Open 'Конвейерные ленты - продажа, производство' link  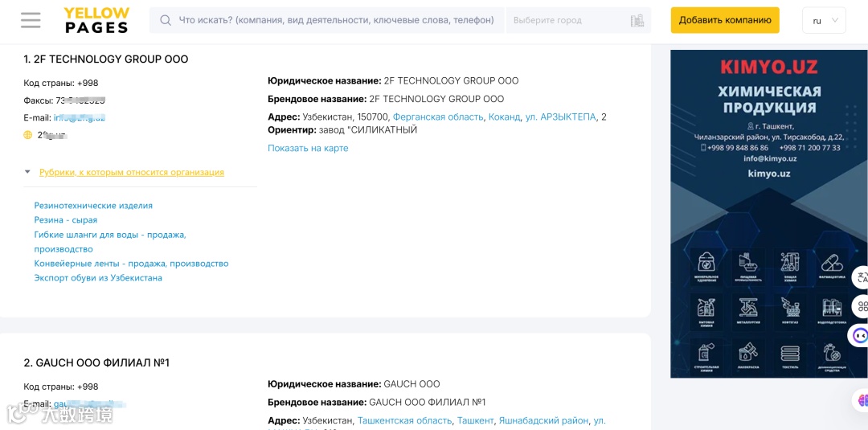click(131, 264)
